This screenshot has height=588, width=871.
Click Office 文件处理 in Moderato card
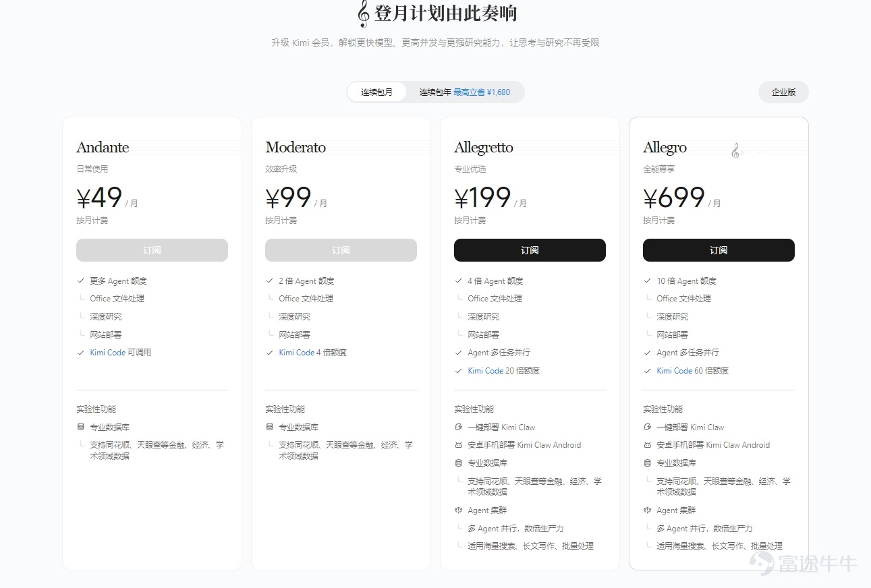click(x=306, y=299)
